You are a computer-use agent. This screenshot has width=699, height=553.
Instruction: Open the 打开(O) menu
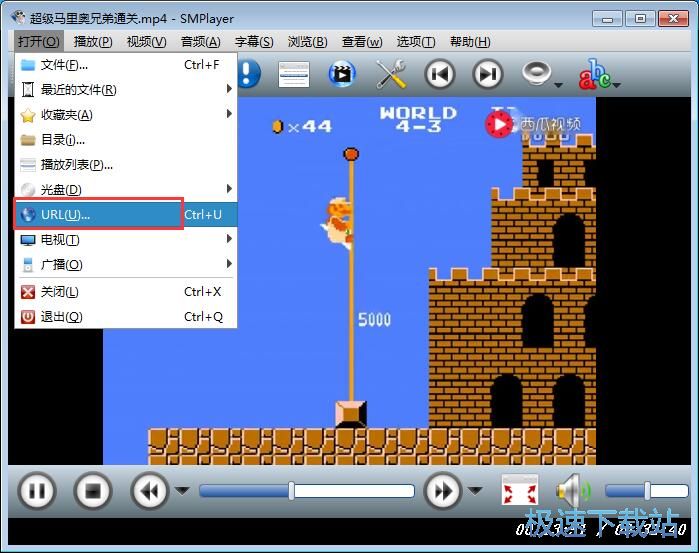39,41
